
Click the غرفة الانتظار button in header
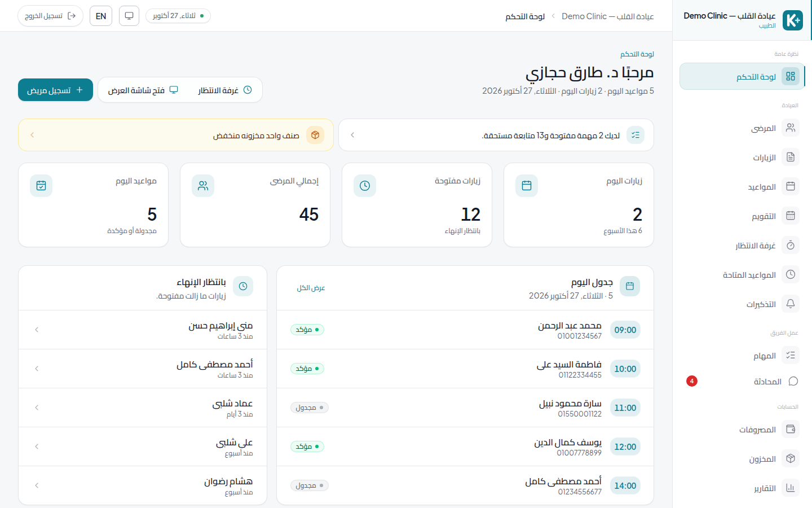pyautogui.click(x=225, y=90)
